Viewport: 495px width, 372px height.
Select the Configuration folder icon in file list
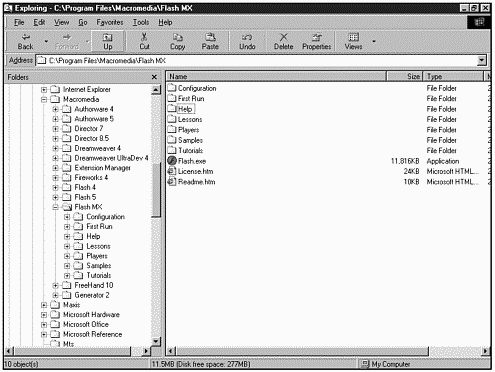[172, 88]
